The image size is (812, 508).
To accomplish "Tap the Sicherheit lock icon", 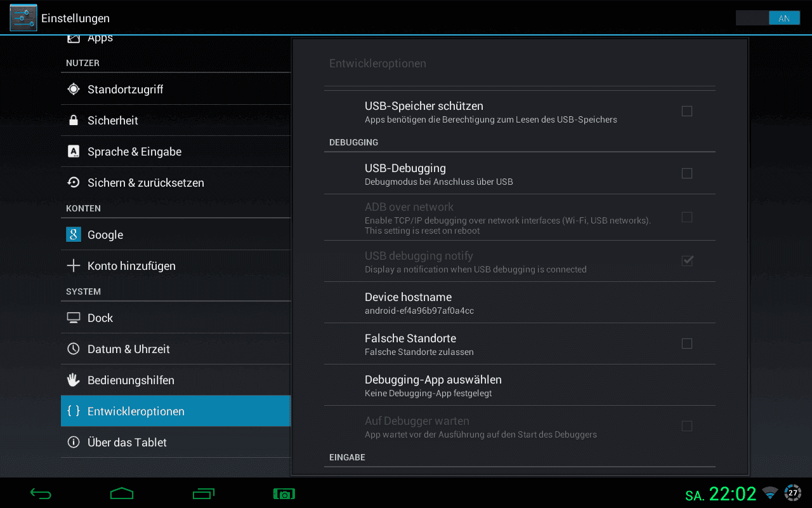I will coord(74,120).
